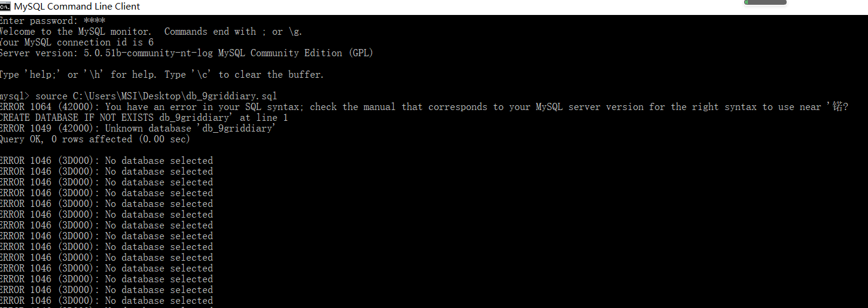Click the Chinese character '锘?' in the error
Viewport: 868px width, 308px height.
click(840, 107)
